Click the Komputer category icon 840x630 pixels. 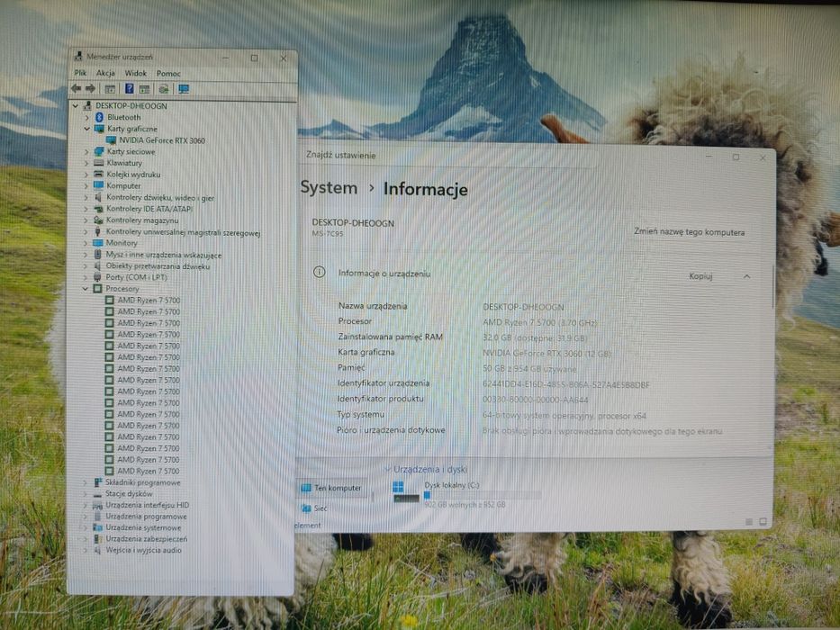point(98,185)
